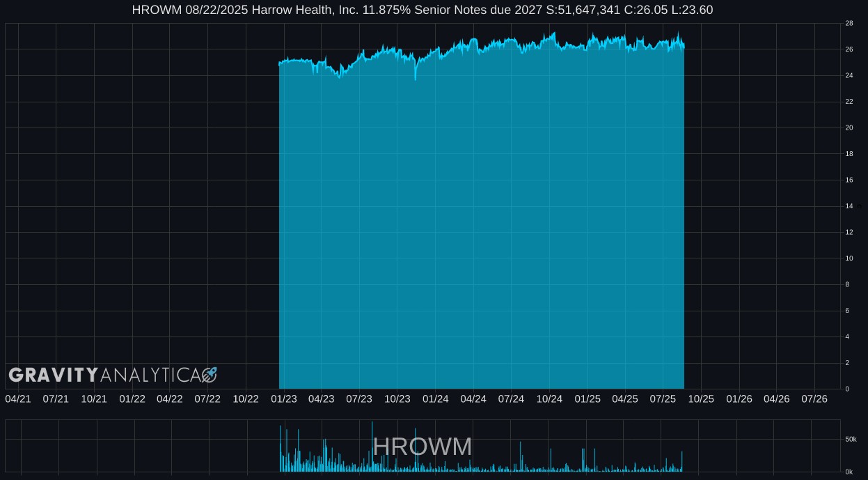
Task: Click the 12 price axis label
Action: (849, 232)
